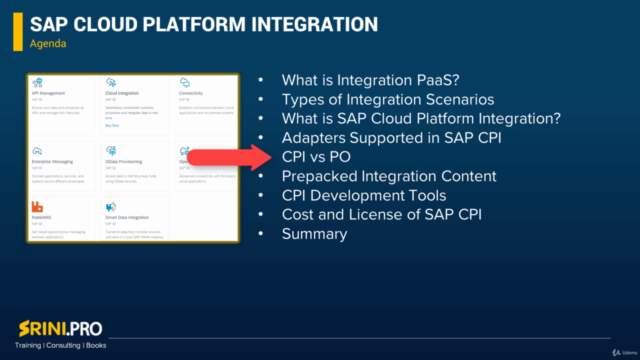Select the 'OData Provisioning' card title
Screen dimensions: 640x360
tap(124, 162)
